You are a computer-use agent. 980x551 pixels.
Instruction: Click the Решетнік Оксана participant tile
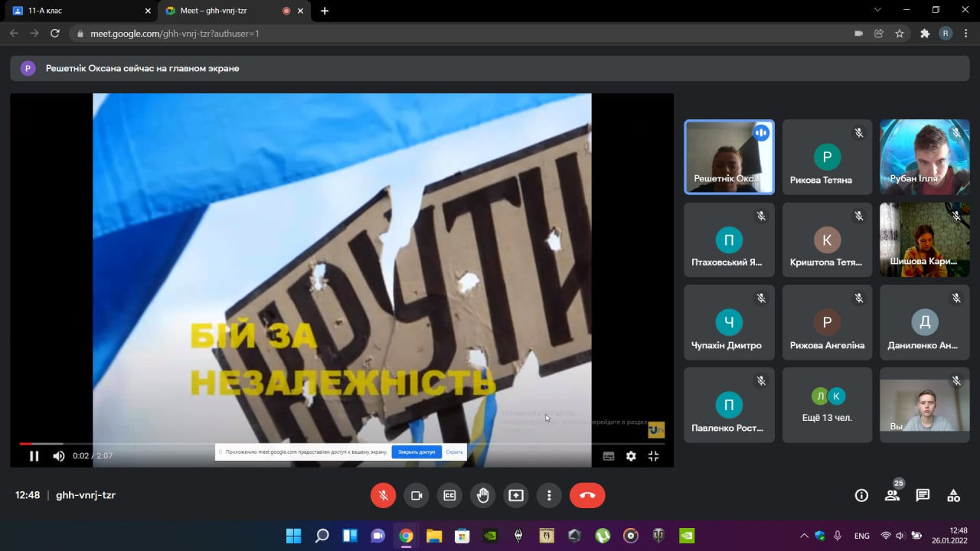pyautogui.click(x=729, y=157)
